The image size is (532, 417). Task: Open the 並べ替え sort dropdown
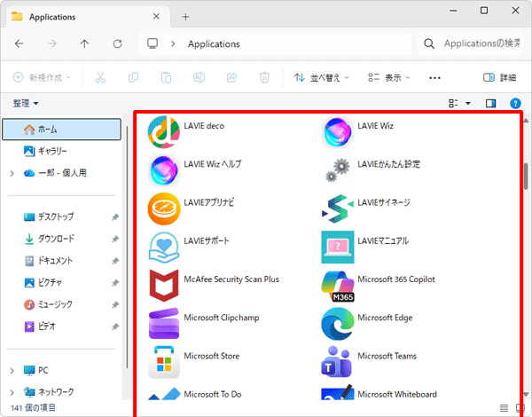pos(321,77)
